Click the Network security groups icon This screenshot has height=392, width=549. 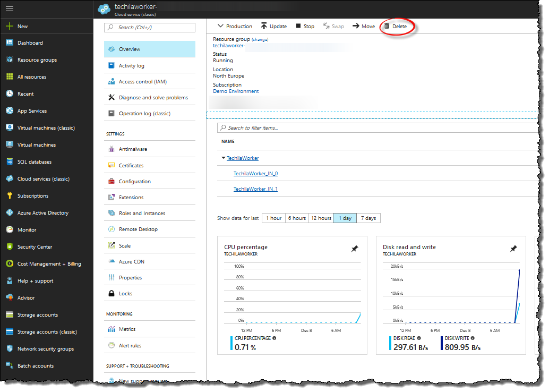(x=10, y=348)
